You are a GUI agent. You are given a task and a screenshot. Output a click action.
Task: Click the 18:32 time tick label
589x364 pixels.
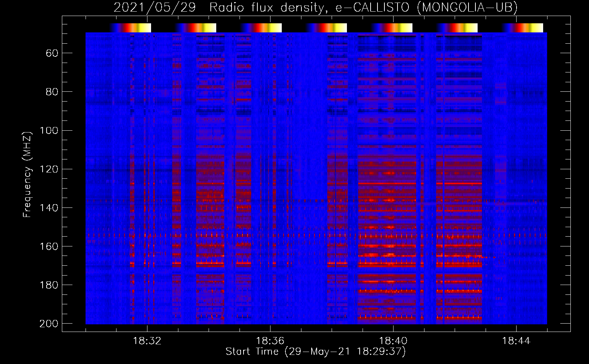click(147, 341)
